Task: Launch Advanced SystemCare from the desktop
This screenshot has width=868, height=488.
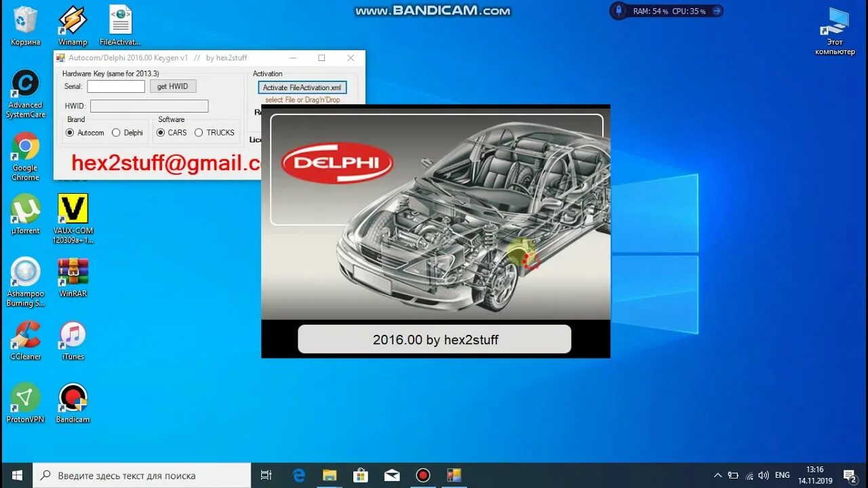Action: [x=25, y=94]
